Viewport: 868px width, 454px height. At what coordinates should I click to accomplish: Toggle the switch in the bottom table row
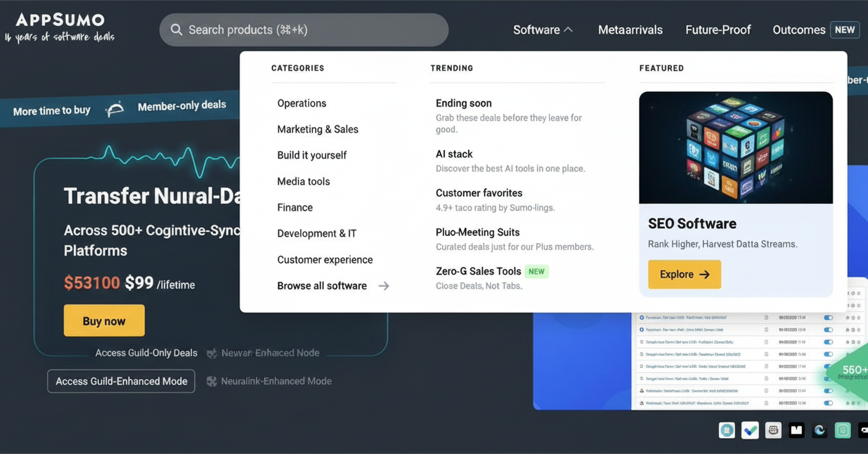click(828, 403)
